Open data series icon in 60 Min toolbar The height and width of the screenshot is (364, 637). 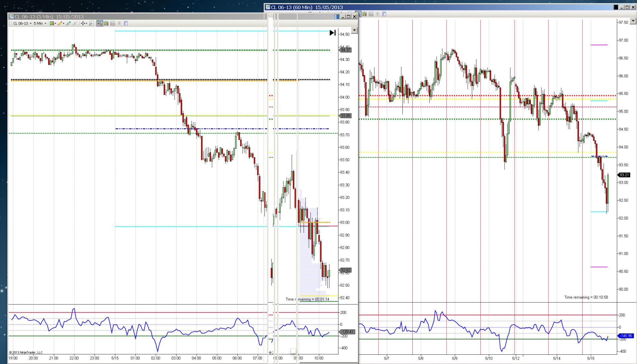(x=365, y=14)
